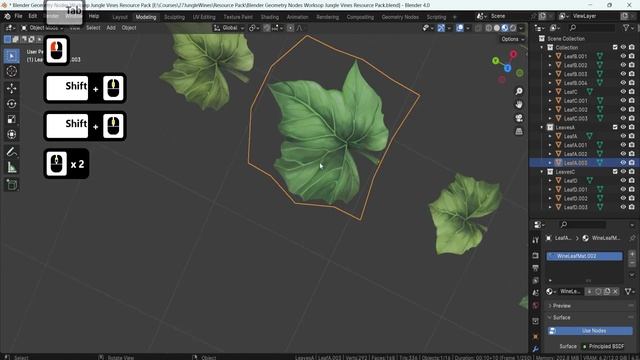The height and width of the screenshot is (360, 640).
Task: Toggle viewport overlays
Action: (x=460, y=28)
